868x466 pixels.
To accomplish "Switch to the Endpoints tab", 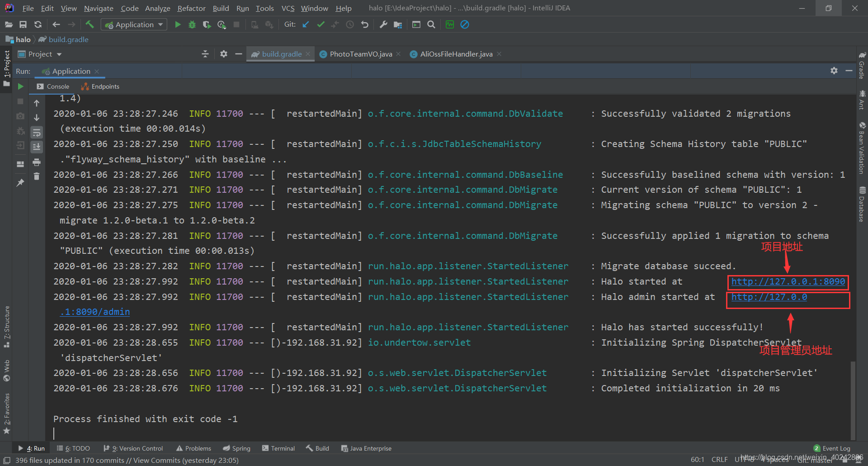I will [100, 86].
